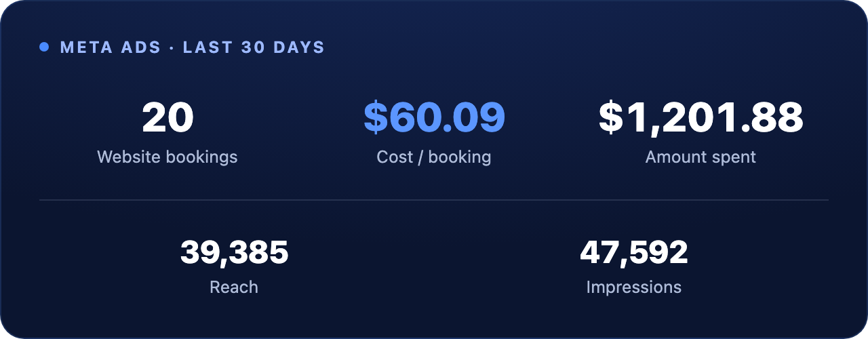Open the LAST 30 DAYS date range
This screenshot has width=868, height=339.
pos(254,47)
